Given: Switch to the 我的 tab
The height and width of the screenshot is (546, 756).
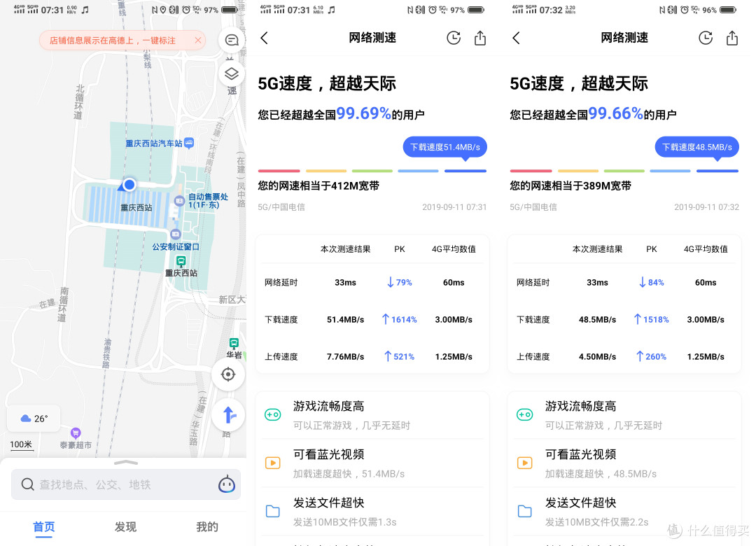Looking at the screenshot, I should click(207, 526).
